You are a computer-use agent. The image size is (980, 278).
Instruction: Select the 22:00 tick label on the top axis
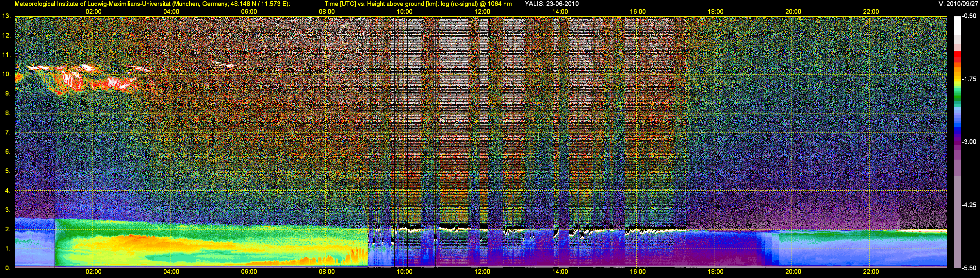pos(871,11)
